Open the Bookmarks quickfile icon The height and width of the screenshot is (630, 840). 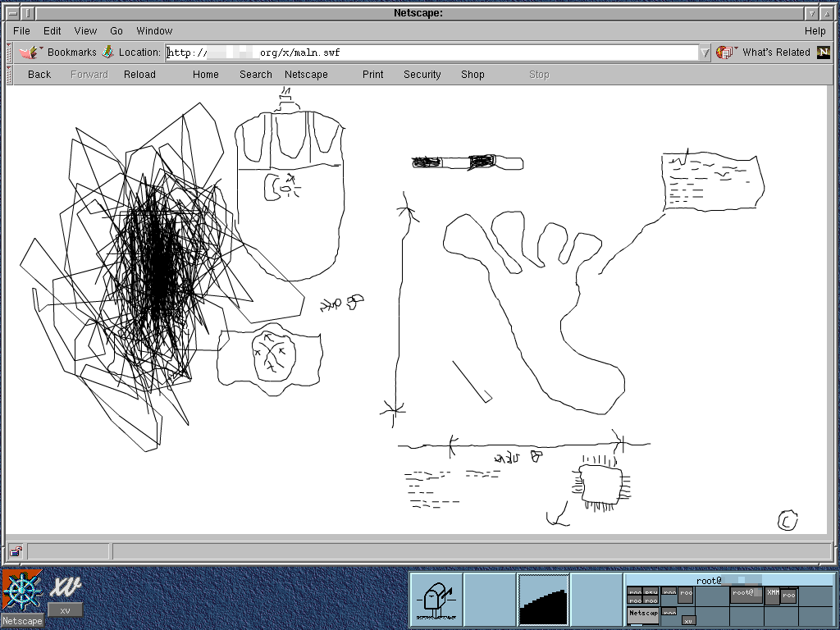pyautogui.click(x=30, y=52)
